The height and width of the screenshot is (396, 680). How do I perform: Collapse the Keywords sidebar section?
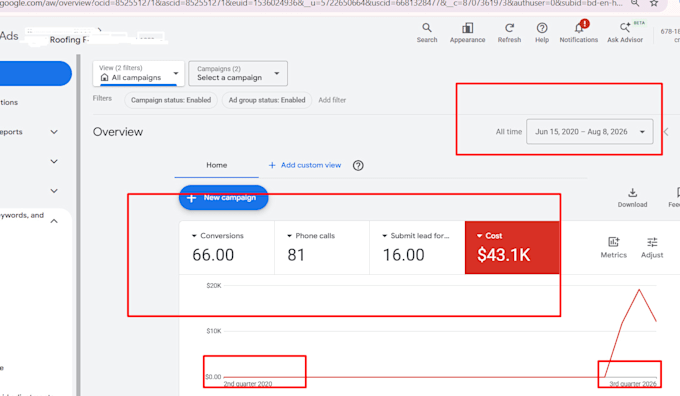(54, 221)
